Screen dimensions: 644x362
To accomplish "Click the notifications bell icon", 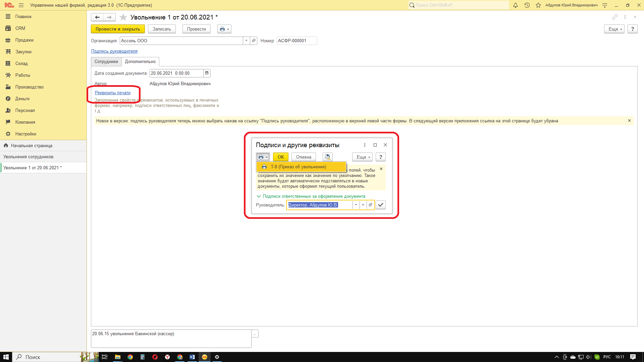I will pos(516,5).
